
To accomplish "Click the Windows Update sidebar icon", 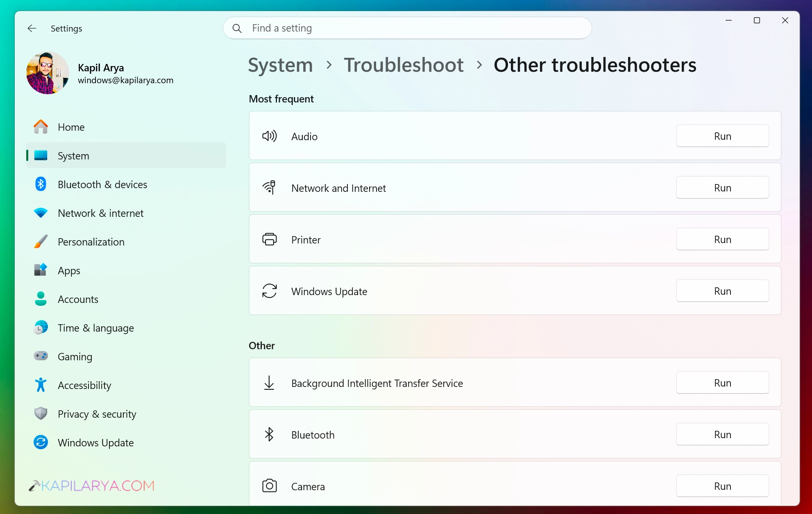I will (41, 442).
